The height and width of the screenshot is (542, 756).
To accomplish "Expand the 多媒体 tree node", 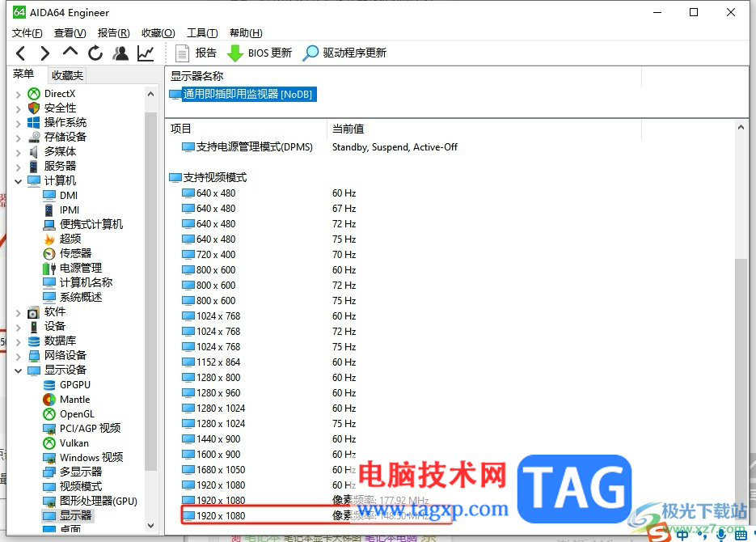I will click(19, 152).
